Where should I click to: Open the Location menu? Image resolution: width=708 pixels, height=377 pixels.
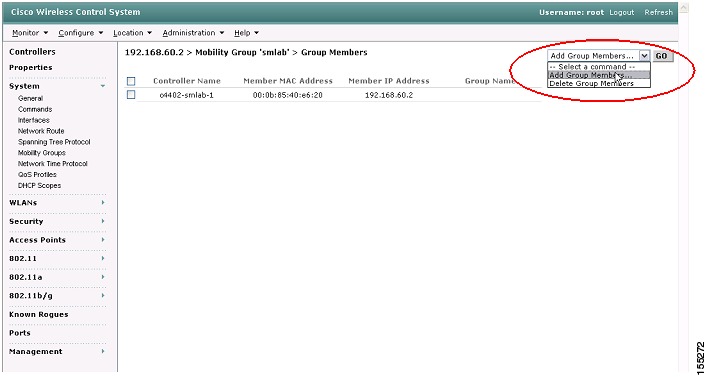pos(132,33)
